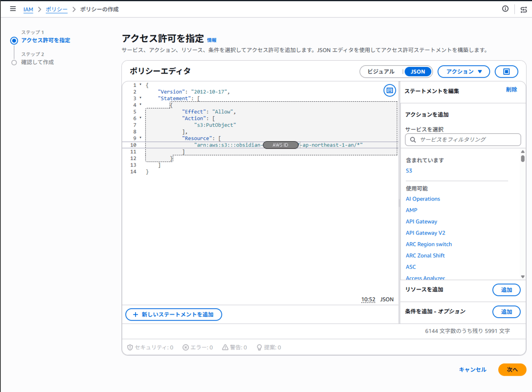Click the orange 次へ button
Viewport: 532px width, 392px height.
(x=512, y=370)
